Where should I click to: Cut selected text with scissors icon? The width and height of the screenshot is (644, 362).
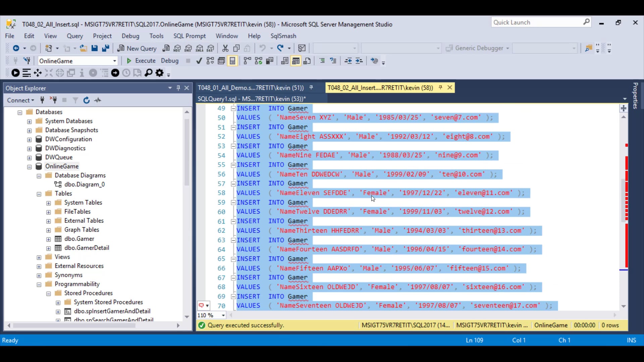(x=225, y=48)
